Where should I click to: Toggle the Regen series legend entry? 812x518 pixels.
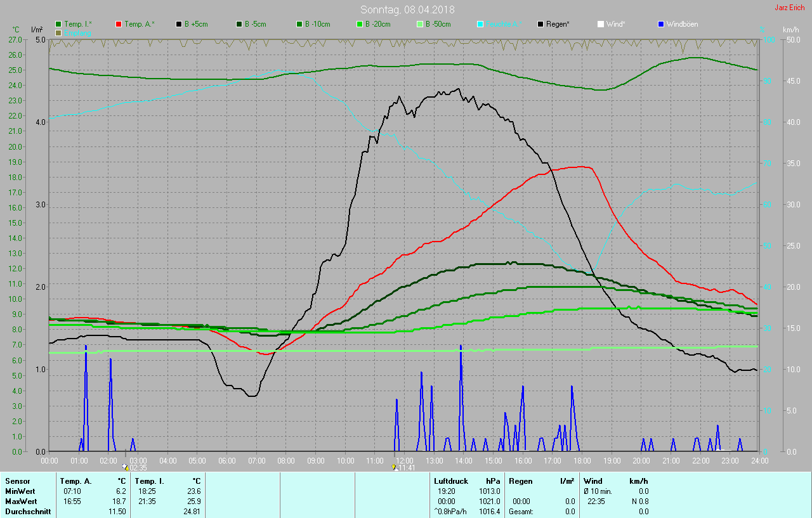point(540,24)
